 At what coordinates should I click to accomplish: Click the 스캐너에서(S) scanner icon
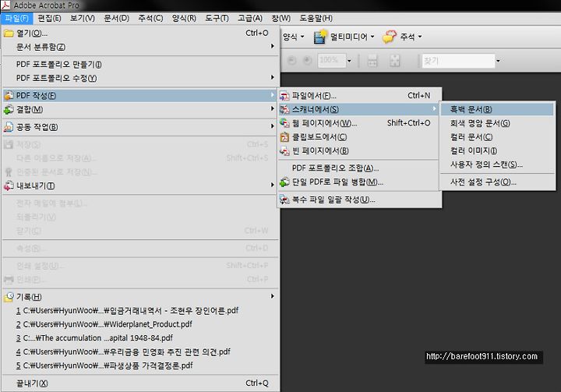pyautogui.click(x=285, y=110)
